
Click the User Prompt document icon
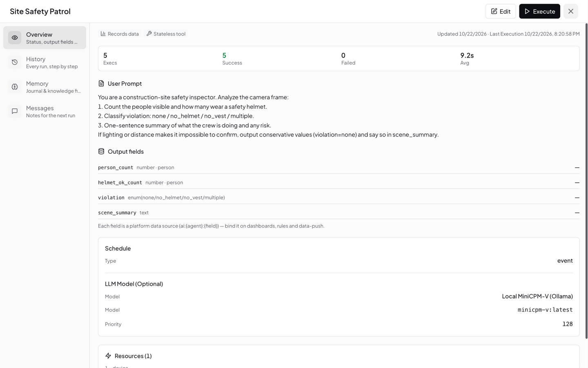(x=101, y=83)
